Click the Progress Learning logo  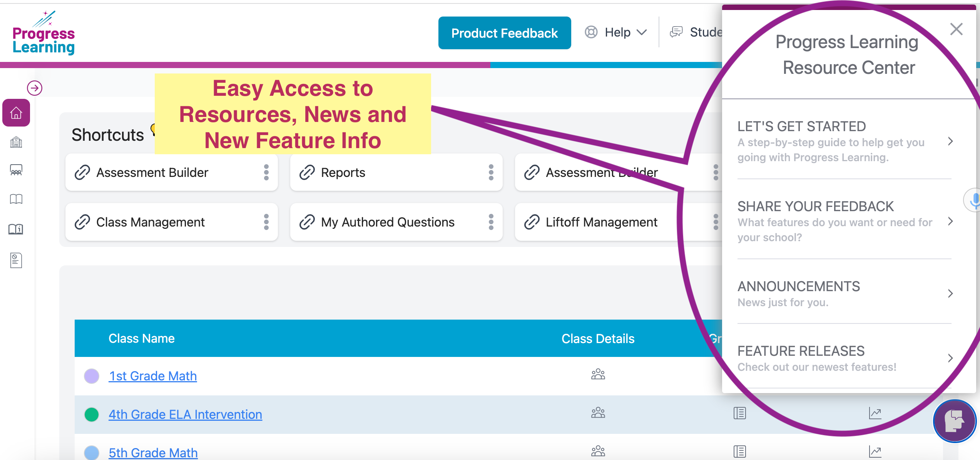(x=43, y=33)
